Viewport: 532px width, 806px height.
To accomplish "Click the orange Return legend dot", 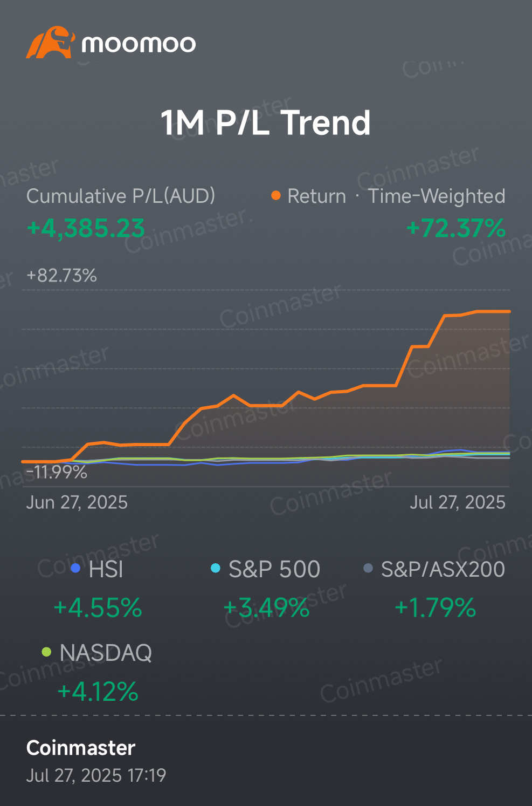I will click(276, 195).
